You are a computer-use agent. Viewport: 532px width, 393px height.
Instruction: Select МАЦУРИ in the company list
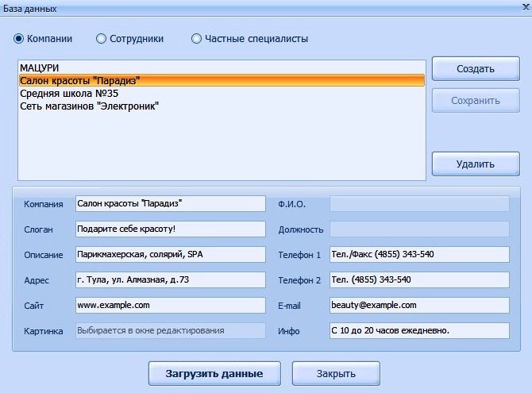(x=222, y=67)
